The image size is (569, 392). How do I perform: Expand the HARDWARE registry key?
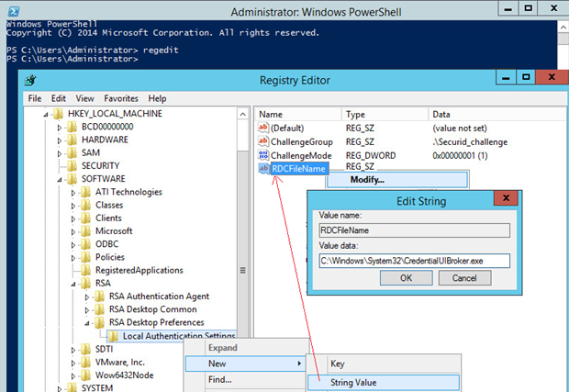(x=60, y=140)
